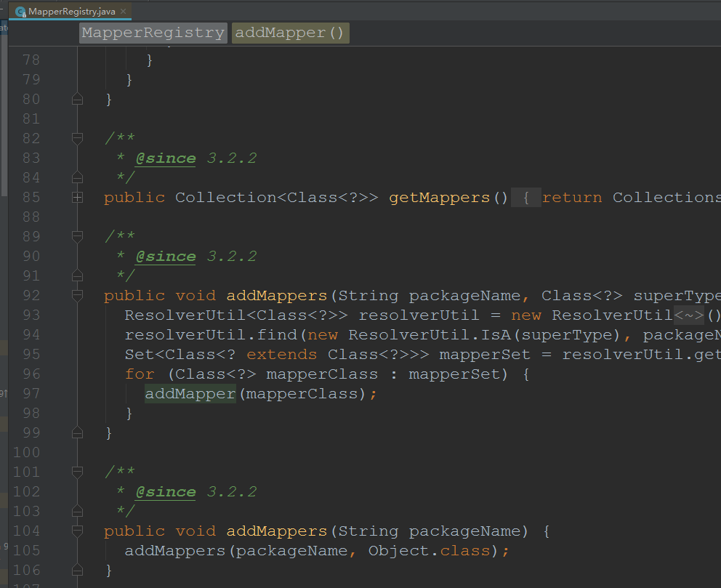
Task: Click the String packageName parameter on line 104
Action: pos(430,531)
